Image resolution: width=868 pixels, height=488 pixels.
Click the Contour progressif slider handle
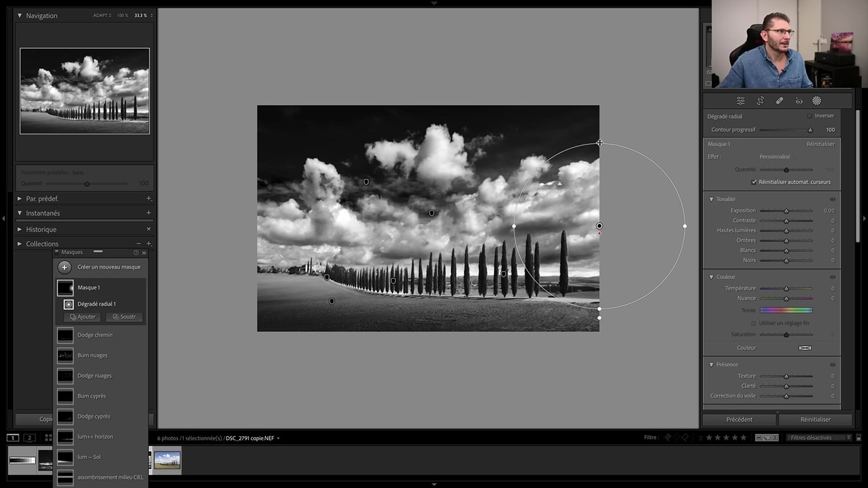coord(811,130)
